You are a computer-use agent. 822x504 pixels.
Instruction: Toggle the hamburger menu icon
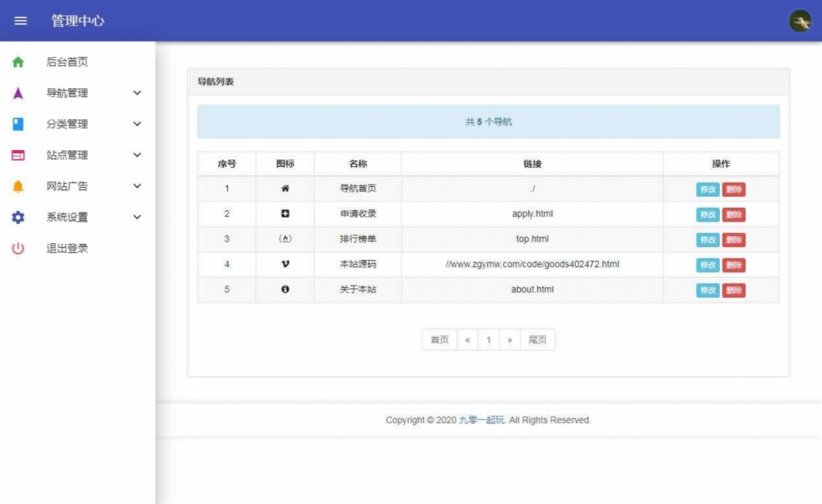pyautogui.click(x=20, y=21)
